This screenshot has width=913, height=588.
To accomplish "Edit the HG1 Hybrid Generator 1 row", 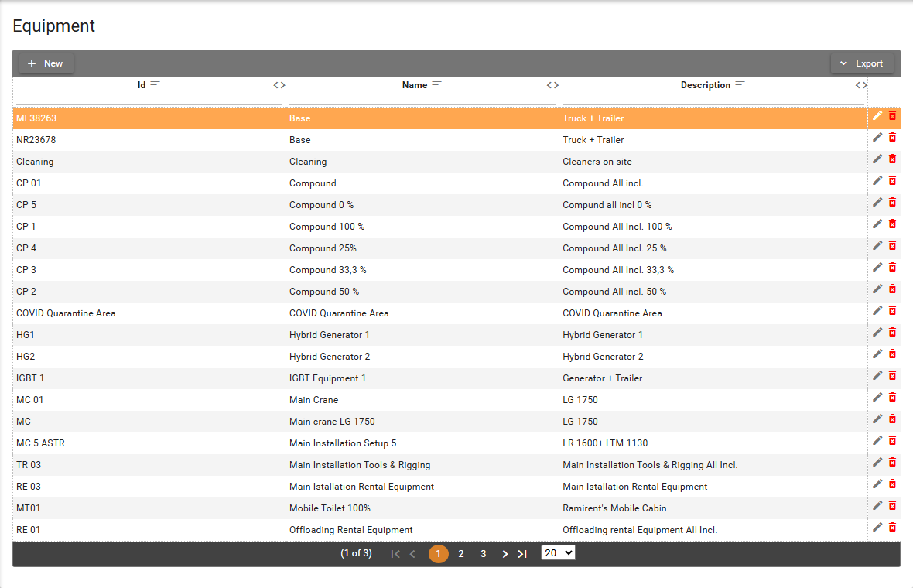I will (877, 333).
